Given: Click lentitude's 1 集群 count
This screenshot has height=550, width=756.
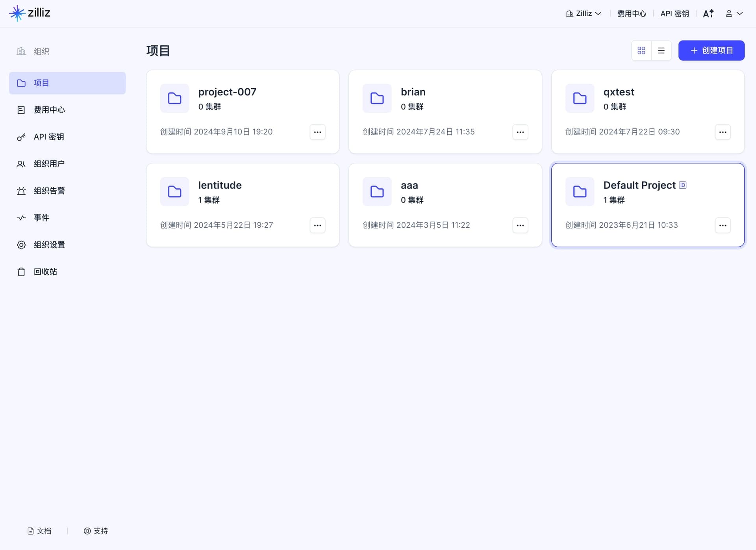Looking at the screenshot, I should (209, 200).
